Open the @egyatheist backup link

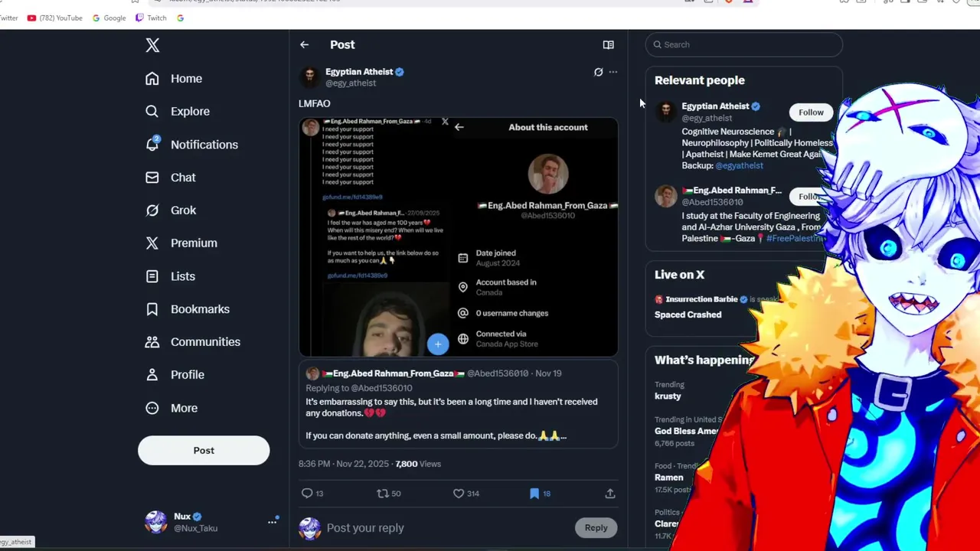[x=739, y=165]
